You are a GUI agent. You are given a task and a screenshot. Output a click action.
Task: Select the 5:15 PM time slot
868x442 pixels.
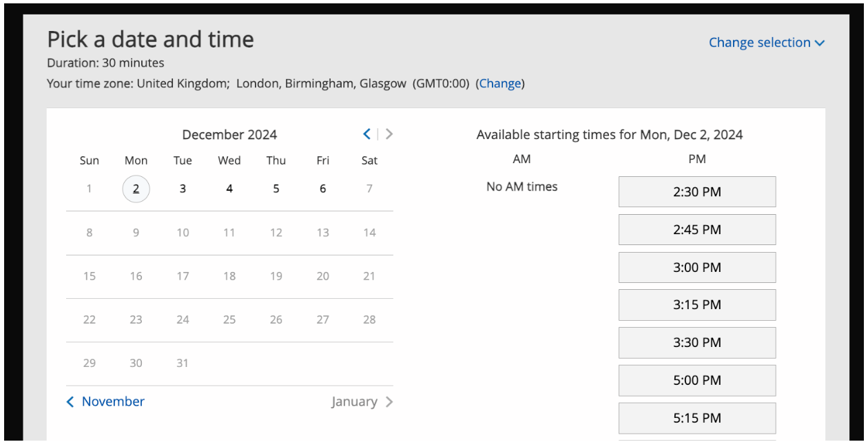tap(696, 418)
